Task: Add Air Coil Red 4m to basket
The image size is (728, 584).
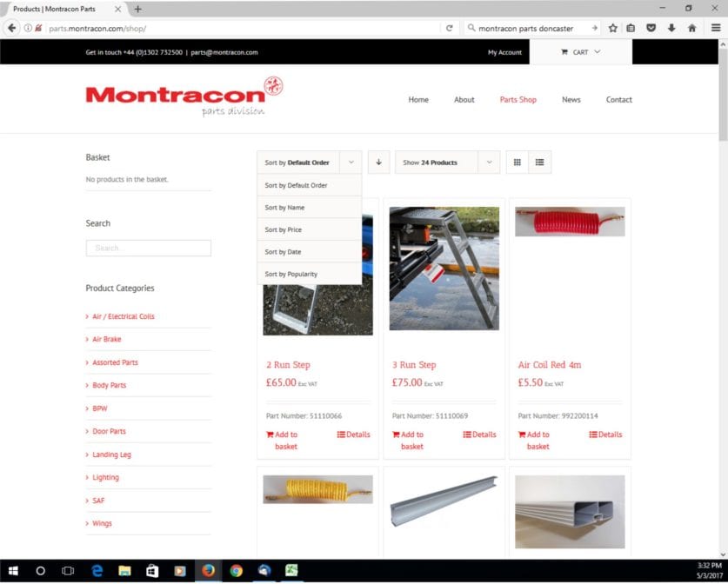Action: coord(534,441)
